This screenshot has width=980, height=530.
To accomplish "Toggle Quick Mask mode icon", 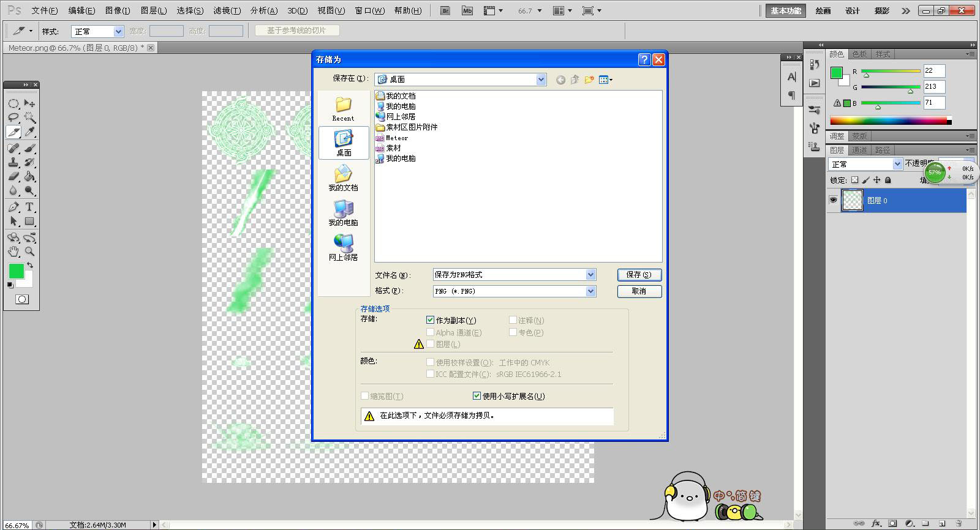I will (22, 299).
